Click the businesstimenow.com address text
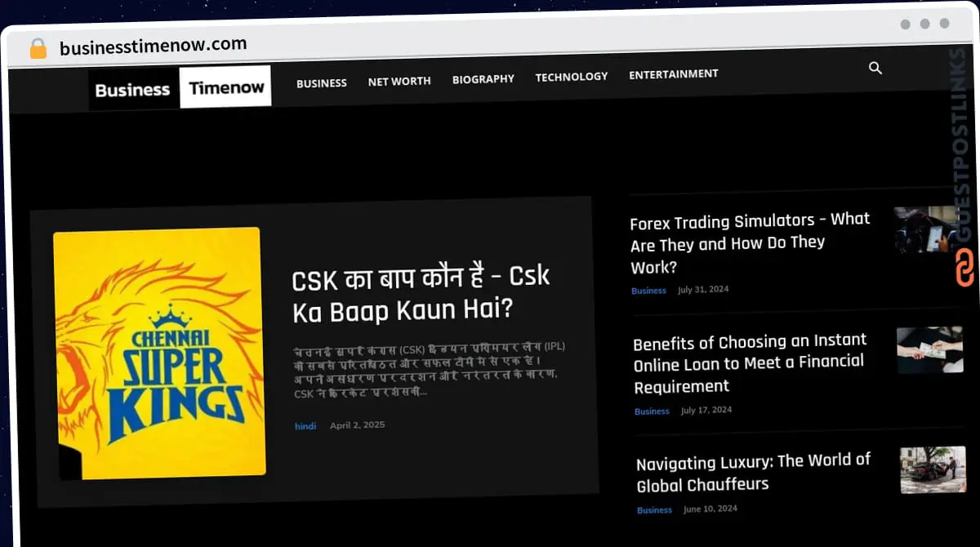 [153, 47]
